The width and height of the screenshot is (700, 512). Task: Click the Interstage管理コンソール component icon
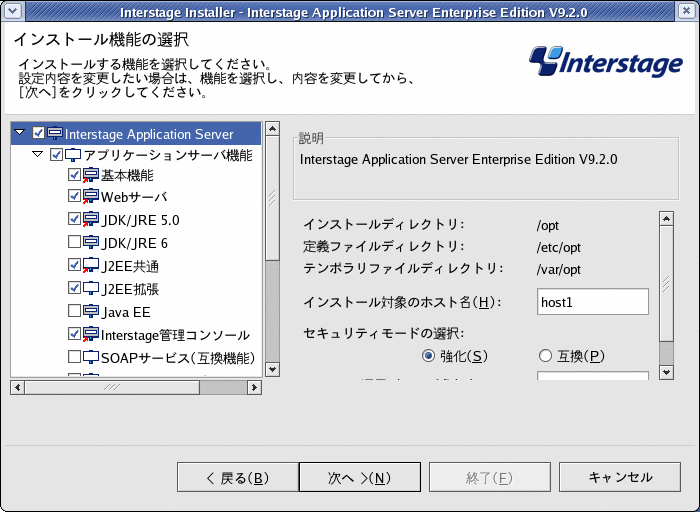[91, 334]
